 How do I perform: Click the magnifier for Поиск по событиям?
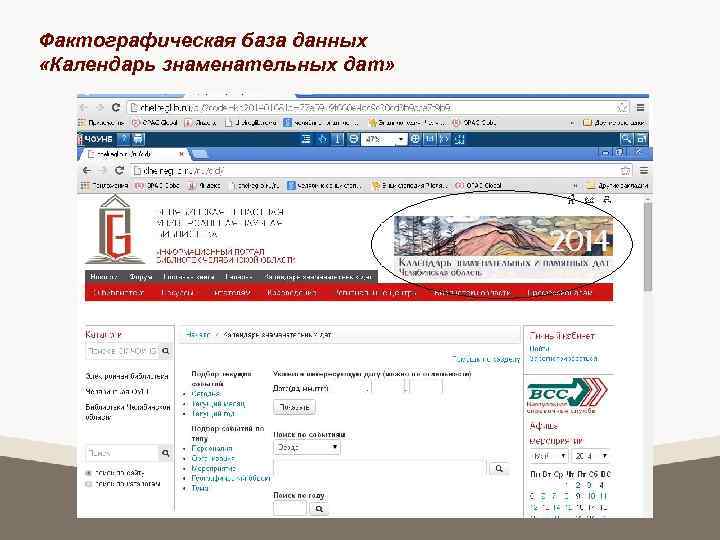click(499, 468)
